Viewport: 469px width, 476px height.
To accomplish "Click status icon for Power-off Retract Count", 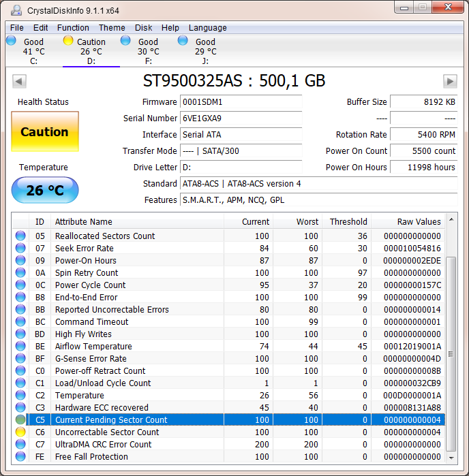I will point(20,370).
